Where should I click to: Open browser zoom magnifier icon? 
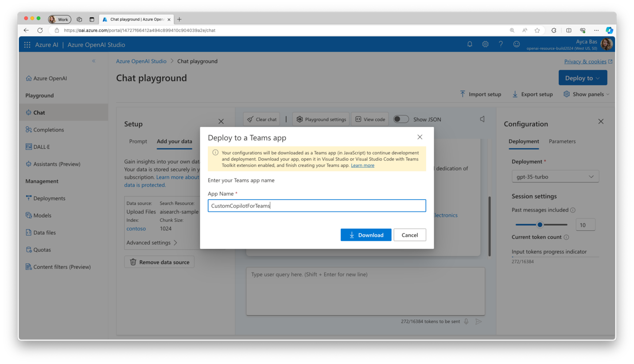click(x=512, y=31)
